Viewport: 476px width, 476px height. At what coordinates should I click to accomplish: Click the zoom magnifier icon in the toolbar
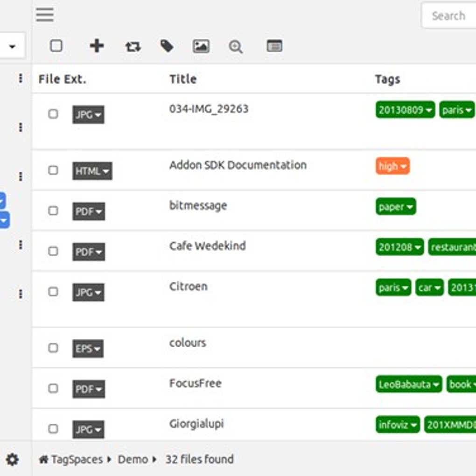pyautogui.click(x=236, y=46)
